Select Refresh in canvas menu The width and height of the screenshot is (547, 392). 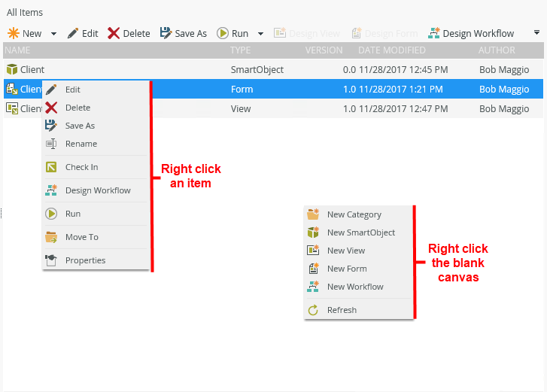click(x=358, y=311)
